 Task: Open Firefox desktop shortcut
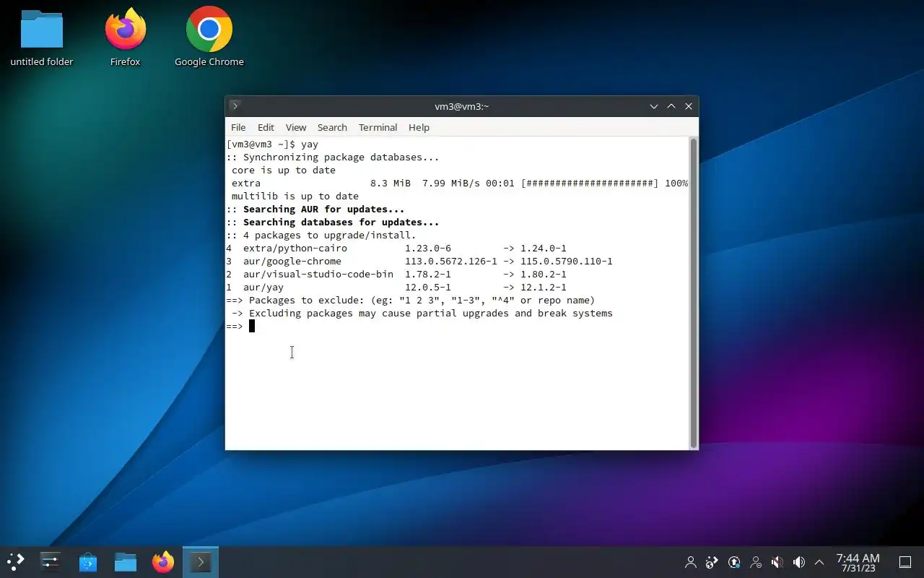click(x=126, y=38)
